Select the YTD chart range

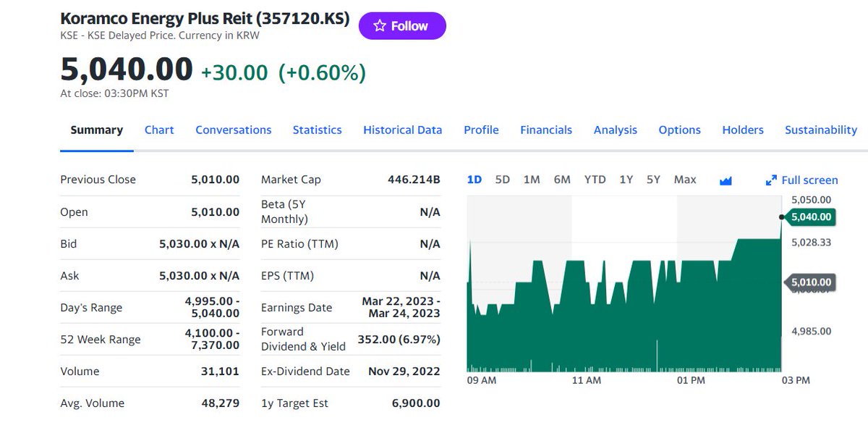(x=595, y=180)
